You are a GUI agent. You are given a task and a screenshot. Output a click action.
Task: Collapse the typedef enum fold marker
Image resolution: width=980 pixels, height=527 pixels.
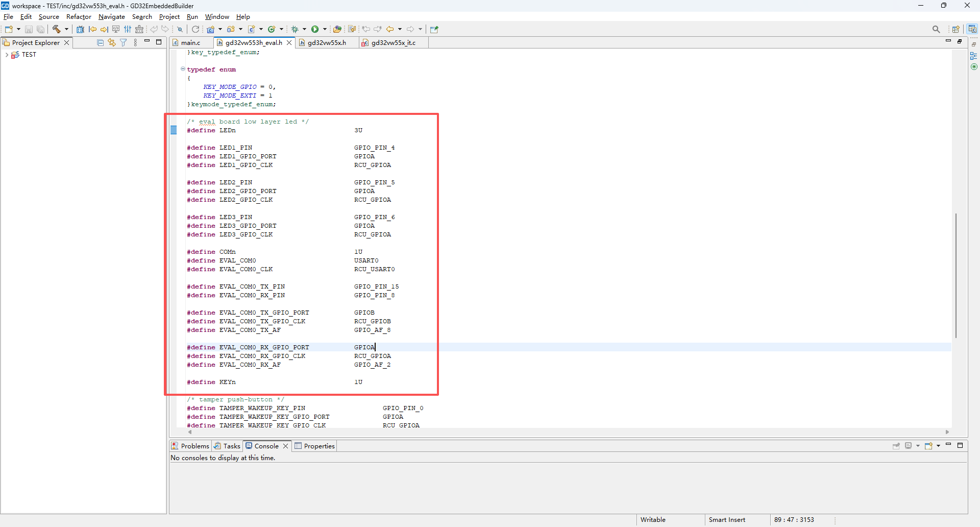click(x=183, y=69)
